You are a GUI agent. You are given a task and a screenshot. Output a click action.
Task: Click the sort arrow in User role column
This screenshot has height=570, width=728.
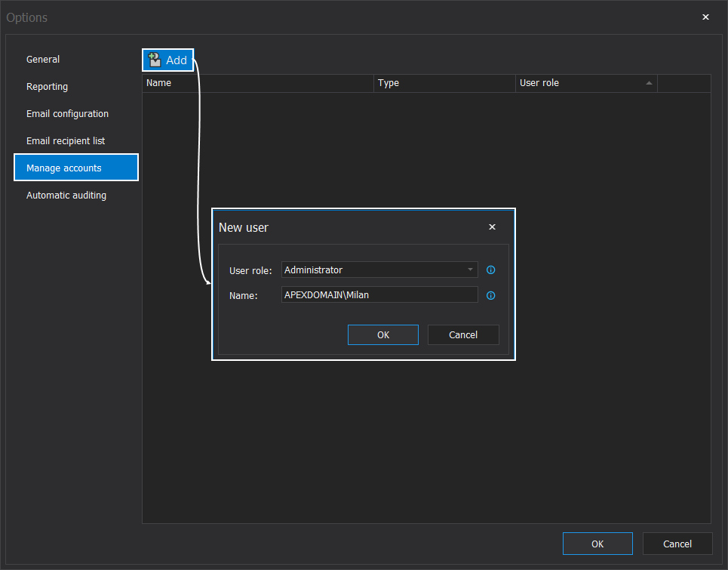(x=649, y=83)
